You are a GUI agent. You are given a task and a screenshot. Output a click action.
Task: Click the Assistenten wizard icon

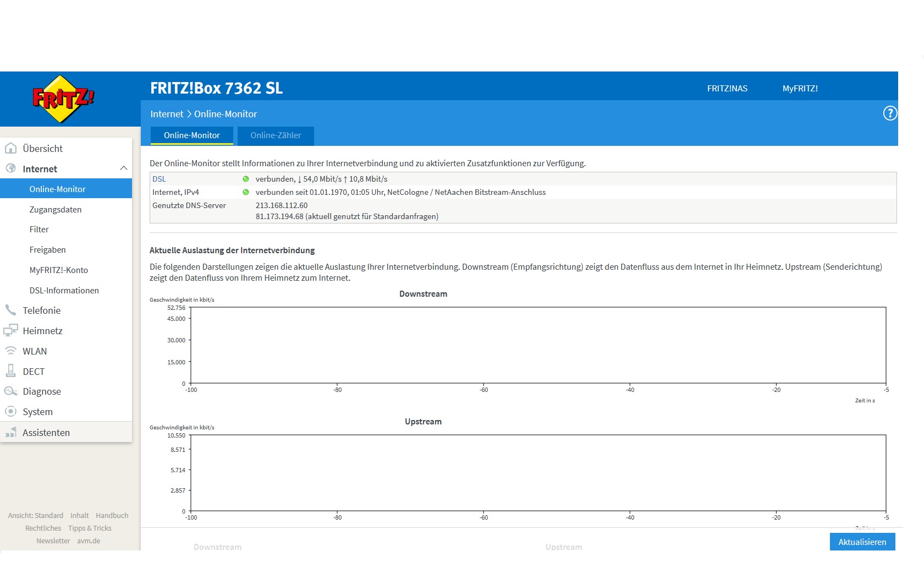(x=10, y=433)
